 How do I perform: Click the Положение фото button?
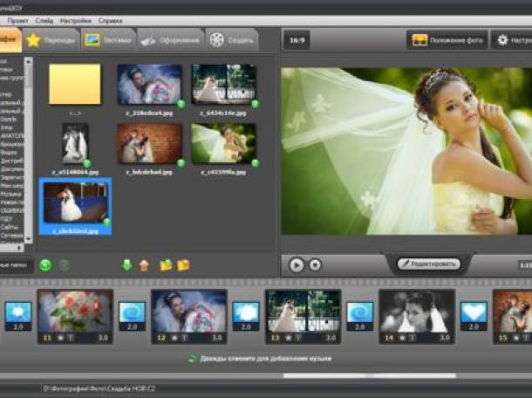point(447,40)
